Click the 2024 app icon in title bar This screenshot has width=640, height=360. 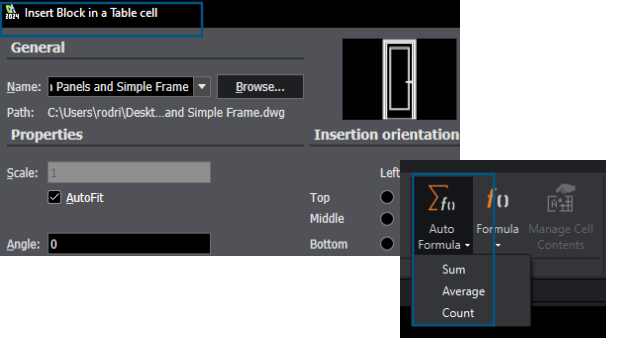pos(12,12)
